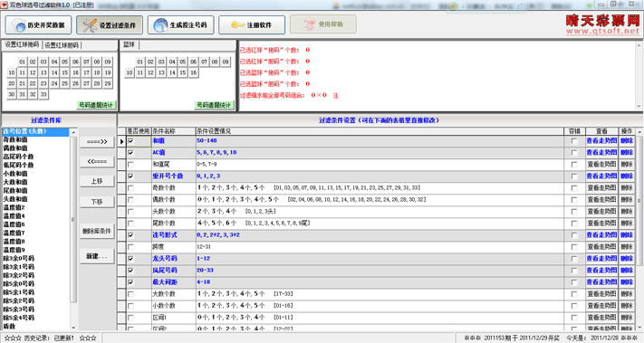Open red ball 号码遗漏统计 button
This screenshot has height=343, width=644.
(96, 105)
